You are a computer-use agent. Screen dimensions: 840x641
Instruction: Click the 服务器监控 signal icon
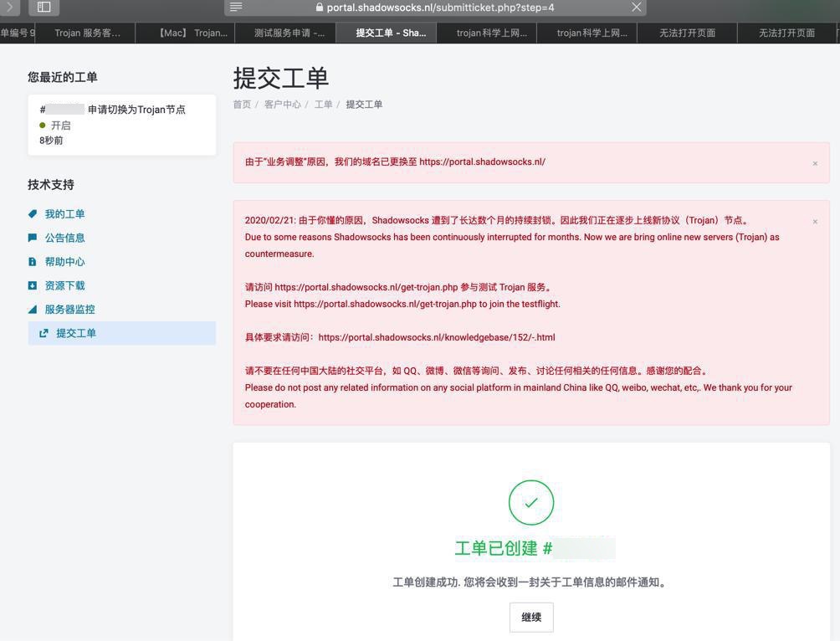click(33, 310)
